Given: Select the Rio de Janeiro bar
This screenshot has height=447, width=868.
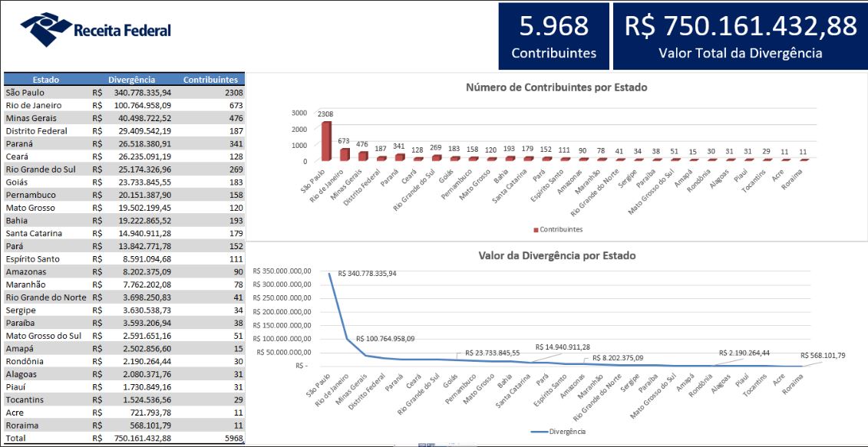Looking at the screenshot, I should point(345,153).
